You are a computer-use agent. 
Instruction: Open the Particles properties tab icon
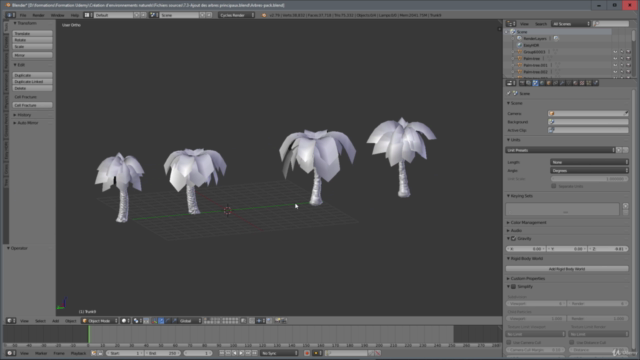(x=589, y=83)
